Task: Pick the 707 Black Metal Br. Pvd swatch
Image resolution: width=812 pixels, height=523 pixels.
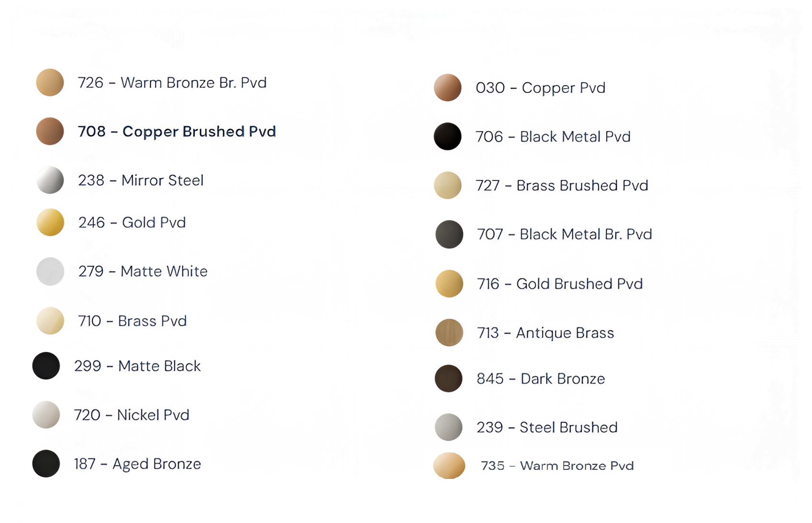Action: (449, 234)
